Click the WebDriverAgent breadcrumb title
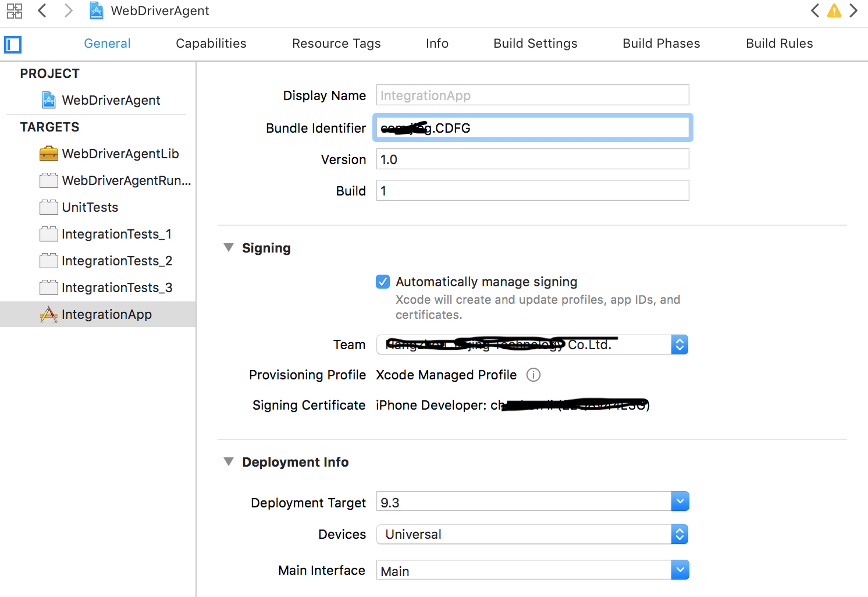 click(x=160, y=10)
